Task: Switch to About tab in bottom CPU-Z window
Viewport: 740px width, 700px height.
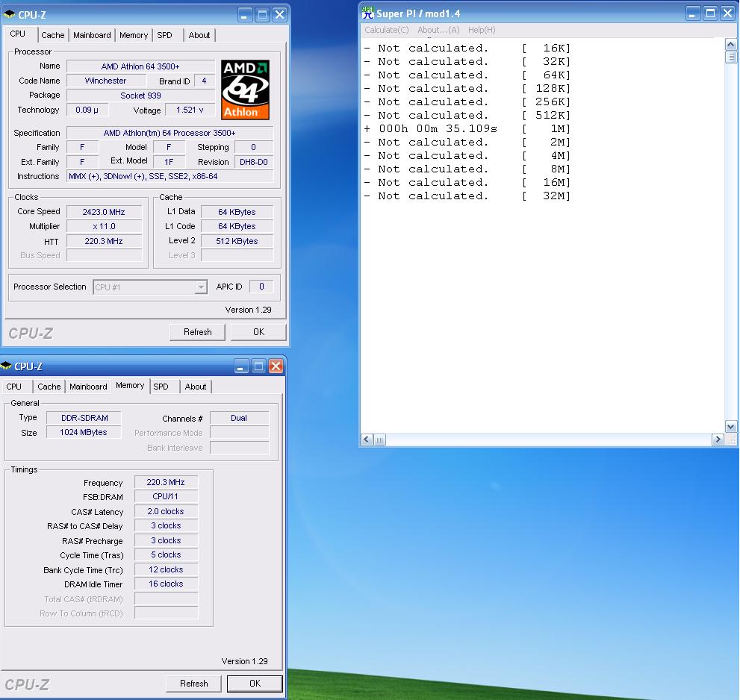Action: 196,387
